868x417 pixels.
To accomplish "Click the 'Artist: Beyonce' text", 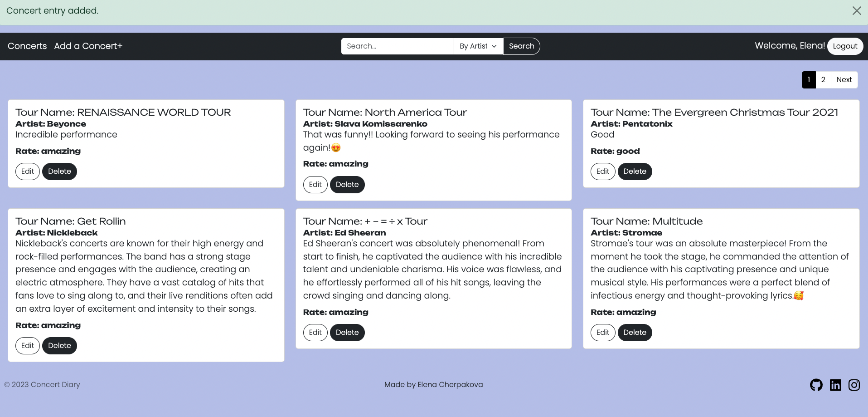I will [x=51, y=124].
